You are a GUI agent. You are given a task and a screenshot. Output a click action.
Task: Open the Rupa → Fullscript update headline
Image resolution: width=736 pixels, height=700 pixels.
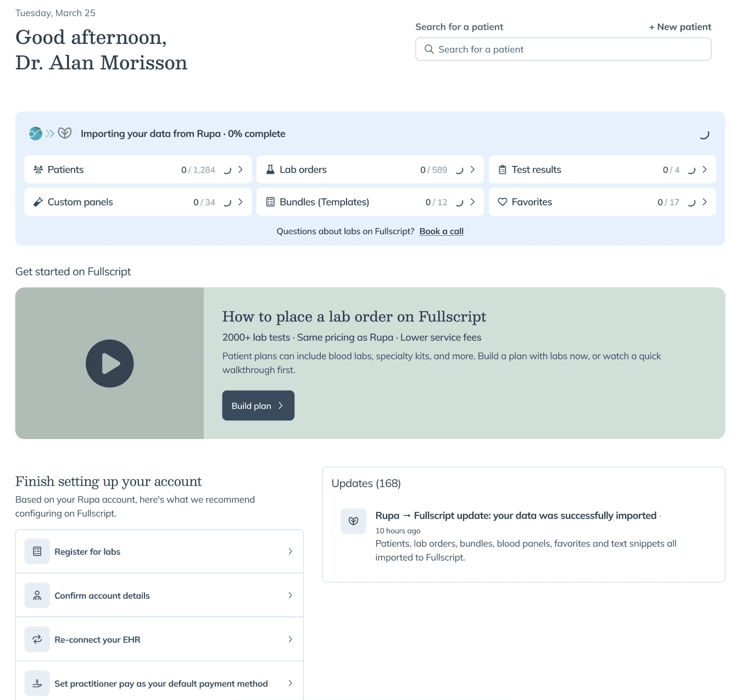(x=516, y=515)
